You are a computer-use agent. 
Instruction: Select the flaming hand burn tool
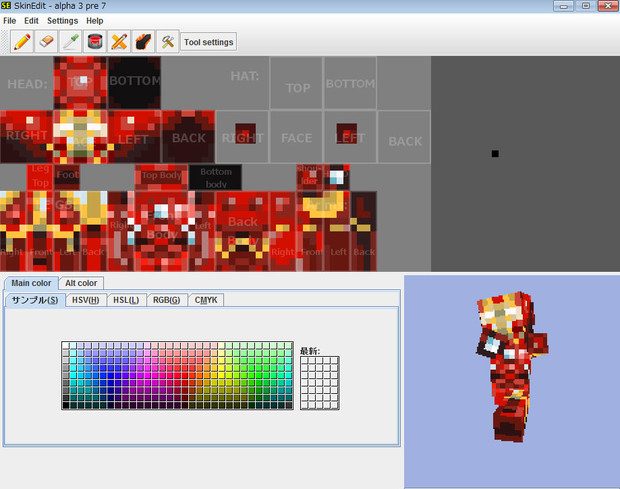(144, 42)
